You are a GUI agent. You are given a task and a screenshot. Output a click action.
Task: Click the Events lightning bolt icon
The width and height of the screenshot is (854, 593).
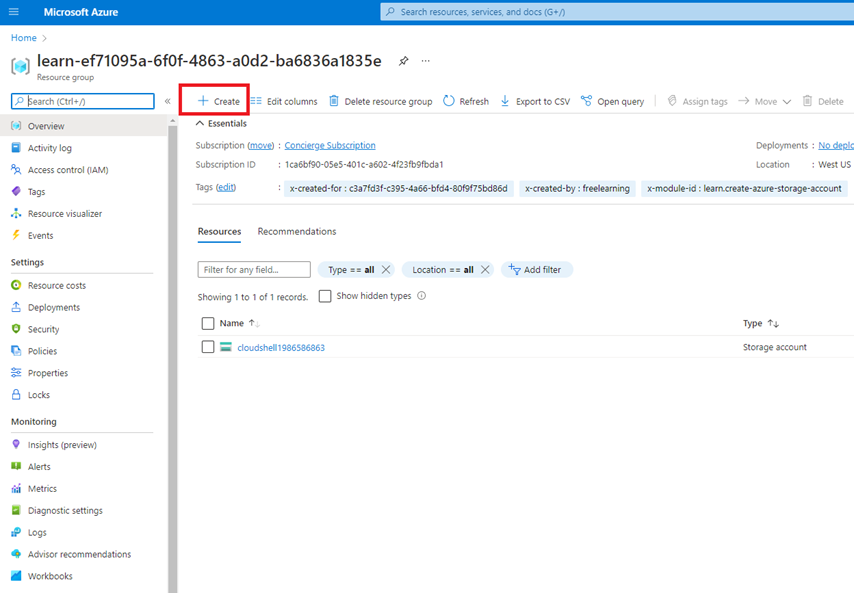16,235
